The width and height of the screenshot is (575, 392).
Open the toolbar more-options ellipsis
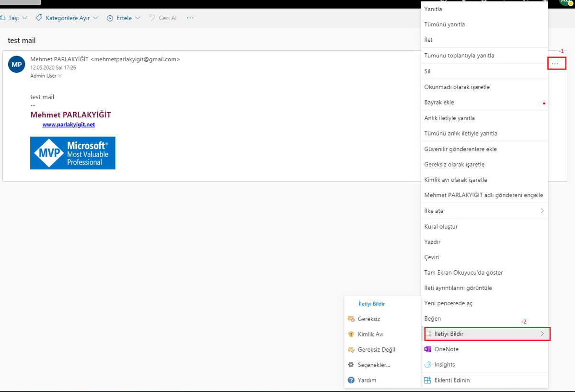point(190,18)
